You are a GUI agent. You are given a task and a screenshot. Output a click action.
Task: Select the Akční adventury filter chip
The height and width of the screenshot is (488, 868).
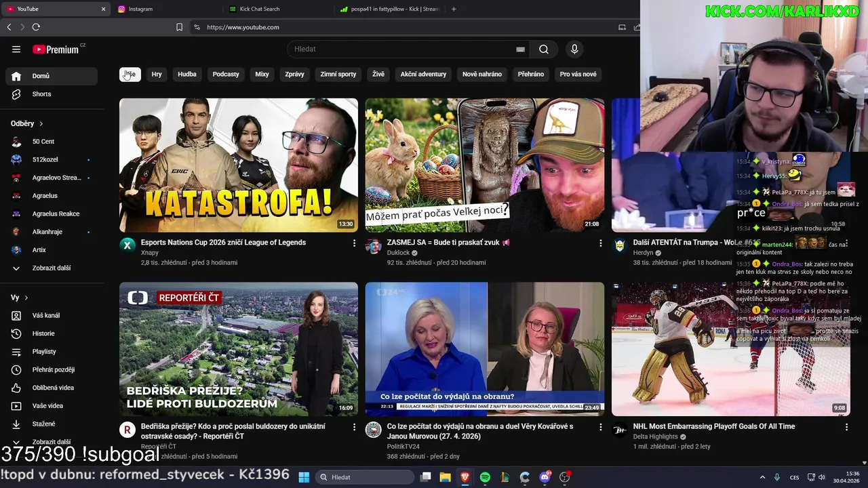(x=423, y=75)
